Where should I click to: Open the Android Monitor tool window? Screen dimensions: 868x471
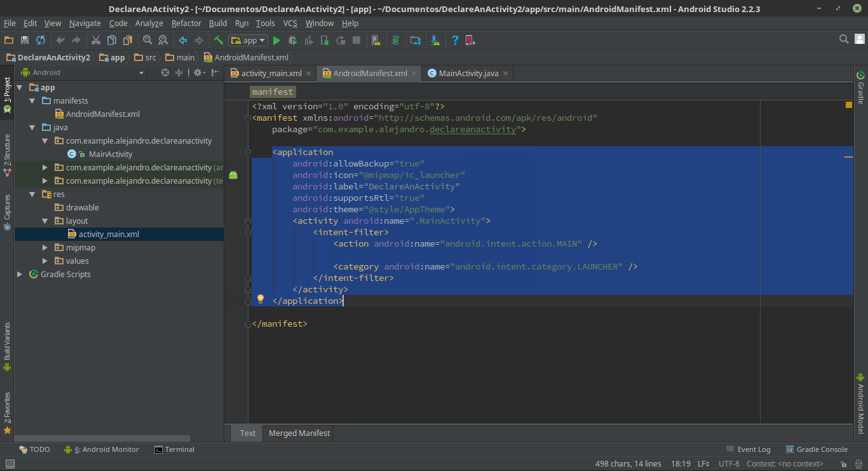(101, 449)
